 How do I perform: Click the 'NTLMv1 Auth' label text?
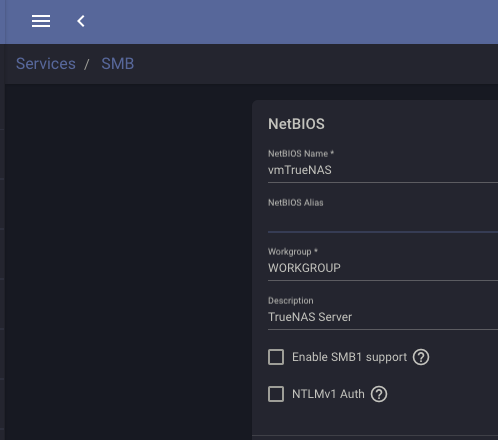tap(328, 394)
